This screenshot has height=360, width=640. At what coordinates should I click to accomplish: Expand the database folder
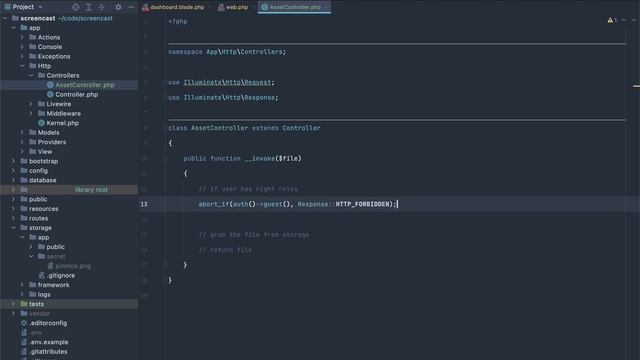click(14, 180)
